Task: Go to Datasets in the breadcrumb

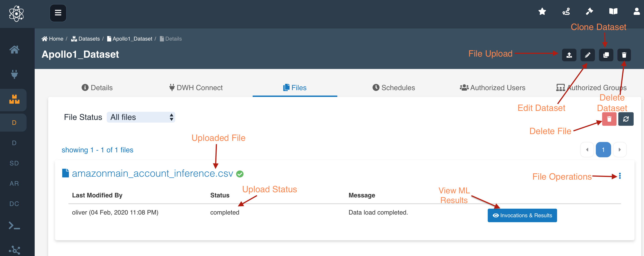Action: [x=86, y=39]
